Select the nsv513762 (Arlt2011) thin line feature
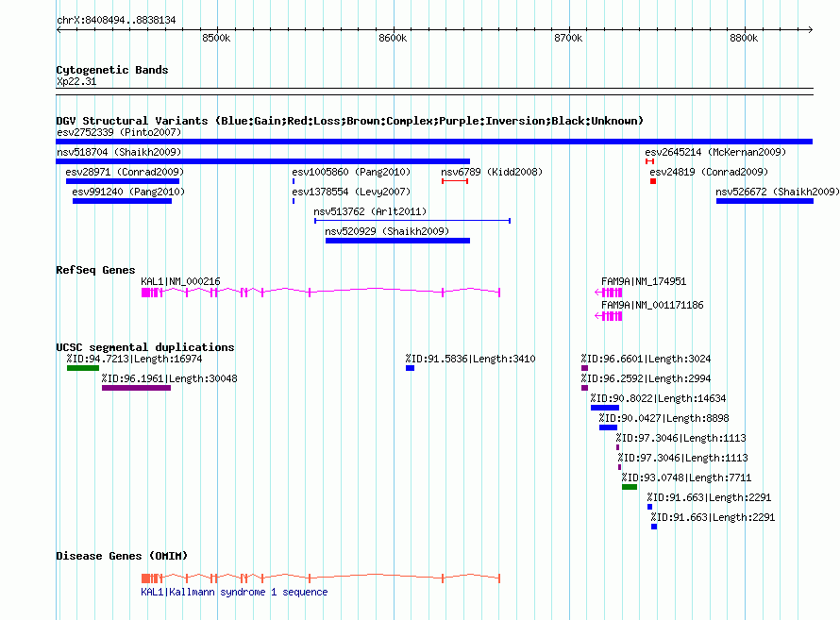The height and width of the screenshot is (620, 840). pos(412,221)
